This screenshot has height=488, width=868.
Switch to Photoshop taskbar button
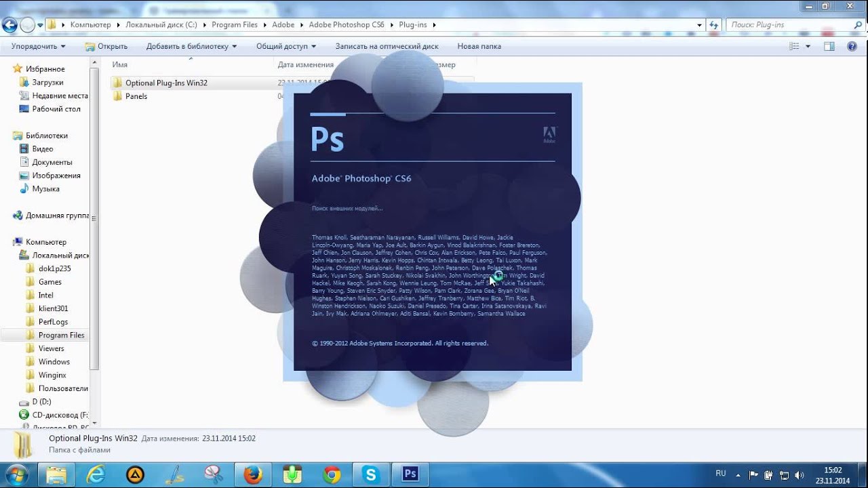pyautogui.click(x=410, y=474)
